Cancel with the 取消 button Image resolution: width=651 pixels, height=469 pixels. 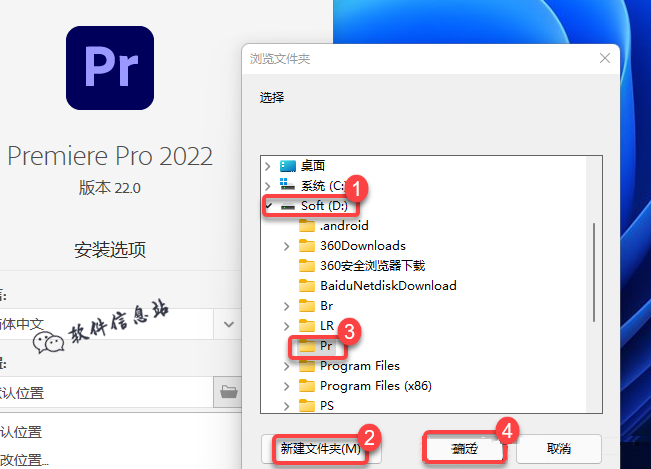click(x=559, y=449)
